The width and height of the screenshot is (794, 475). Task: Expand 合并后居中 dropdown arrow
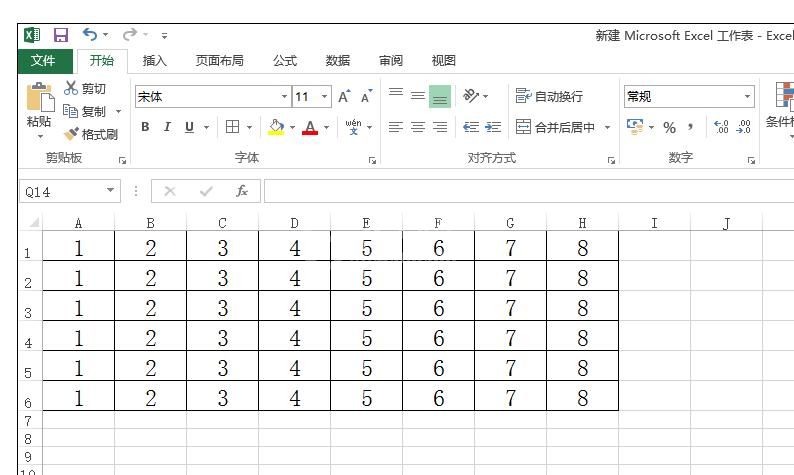coord(607,127)
